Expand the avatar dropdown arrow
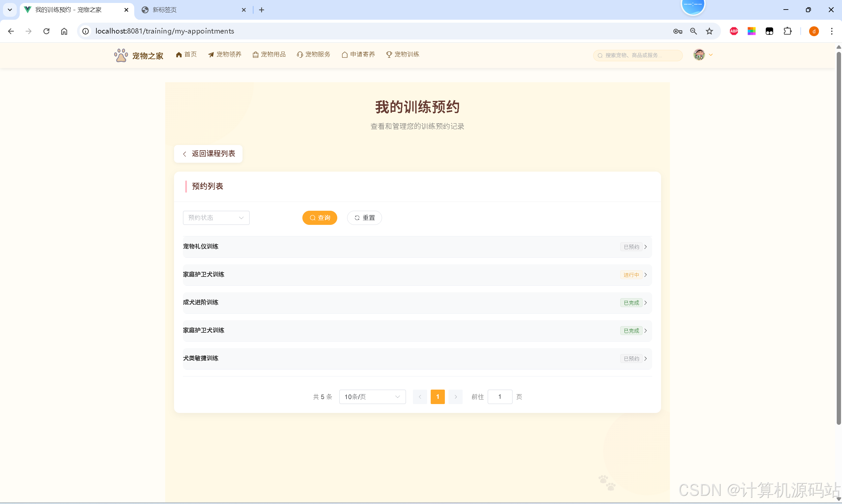The width and height of the screenshot is (842, 504). click(710, 55)
